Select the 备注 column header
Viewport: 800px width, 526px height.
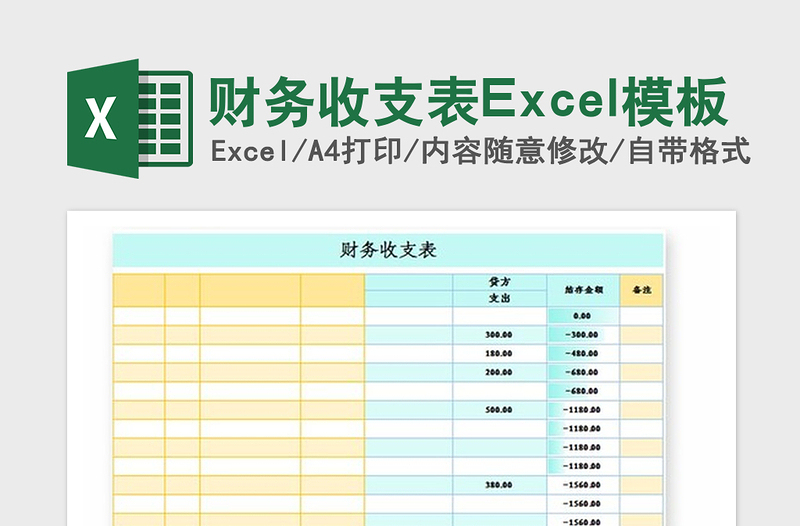[x=641, y=290]
